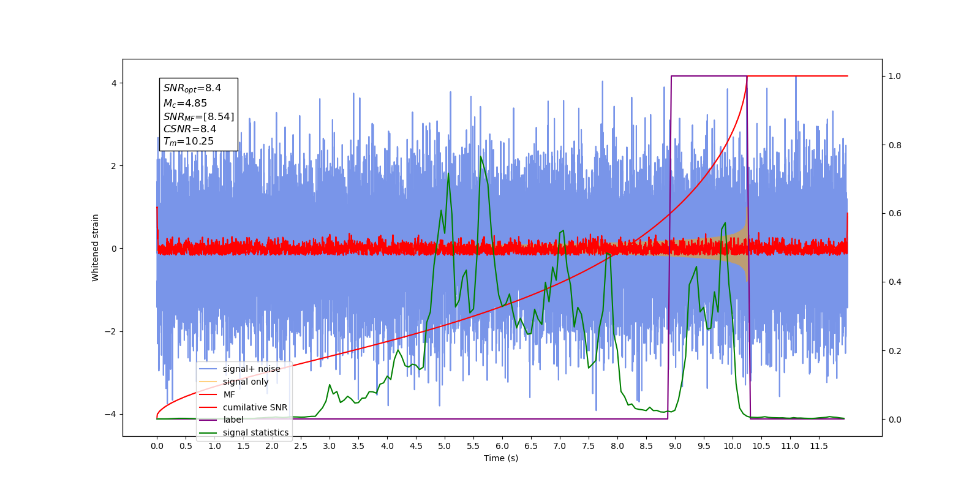
Task: Click the right y-axis tick label '0.6'
Action: tap(895, 214)
